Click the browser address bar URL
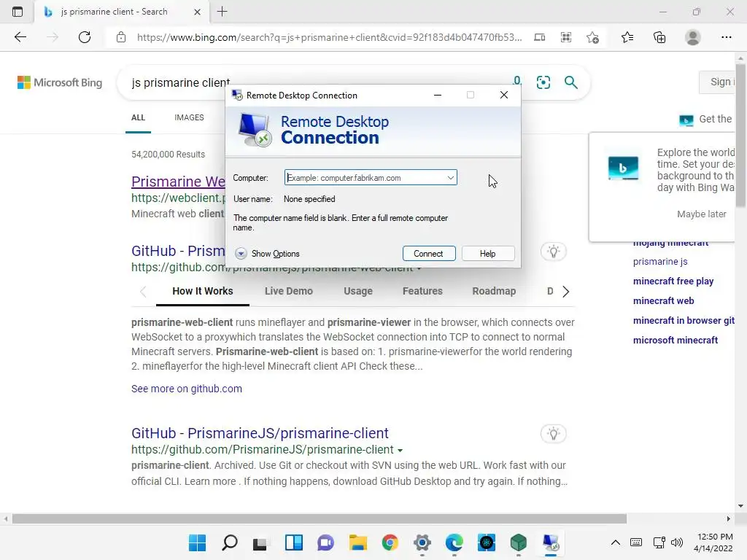 (329, 37)
